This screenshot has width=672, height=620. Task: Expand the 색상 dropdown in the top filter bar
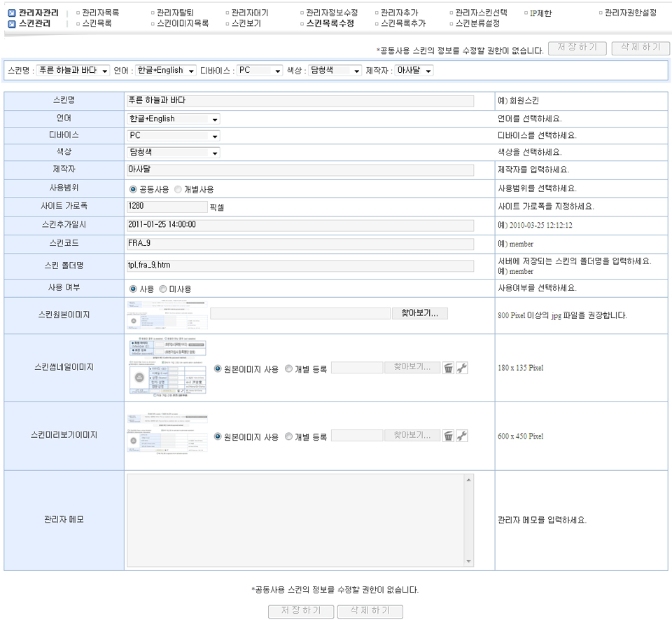click(x=335, y=71)
